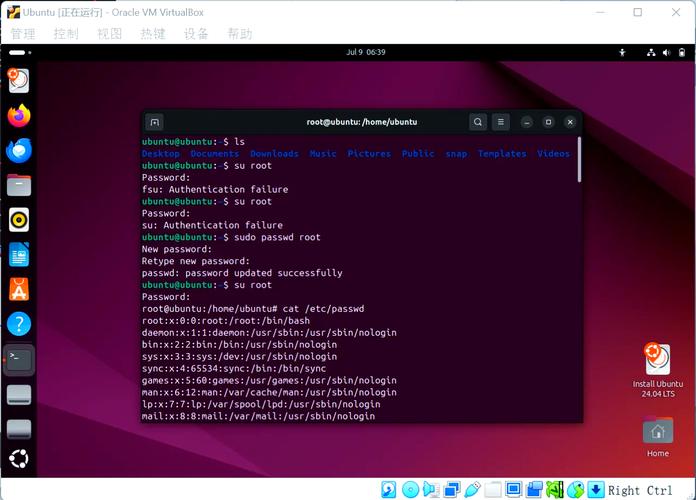Open the terminal hamburger menu
Viewport: 696px width, 500px height.
pyautogui.click(x=501, y=122)
